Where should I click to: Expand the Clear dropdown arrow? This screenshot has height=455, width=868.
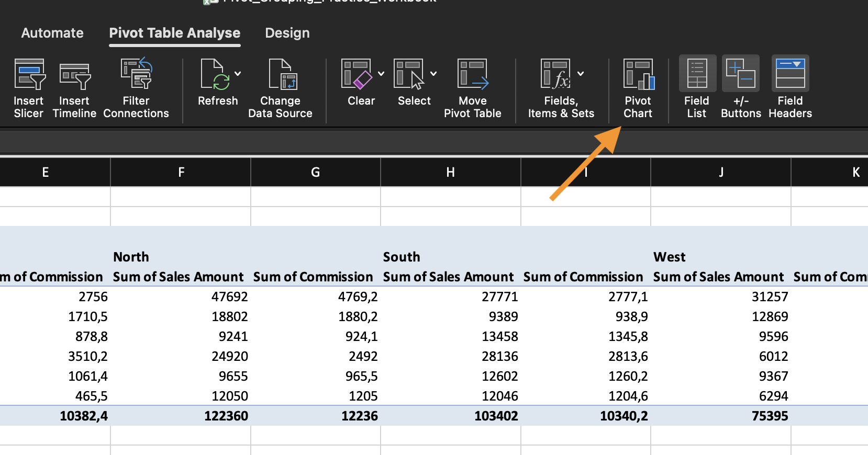pyautogui.click(x=381, y=74)
